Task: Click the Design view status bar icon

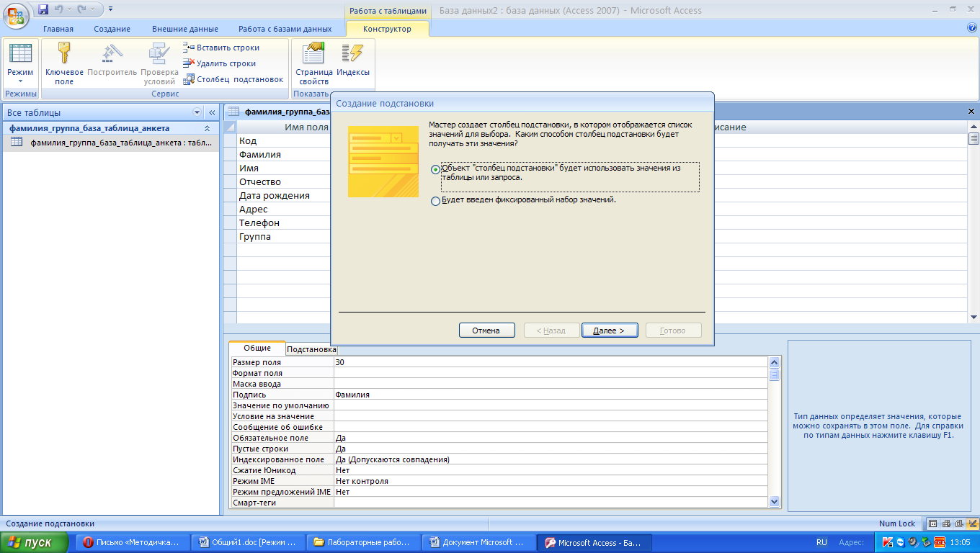Action: coord(972,523)
